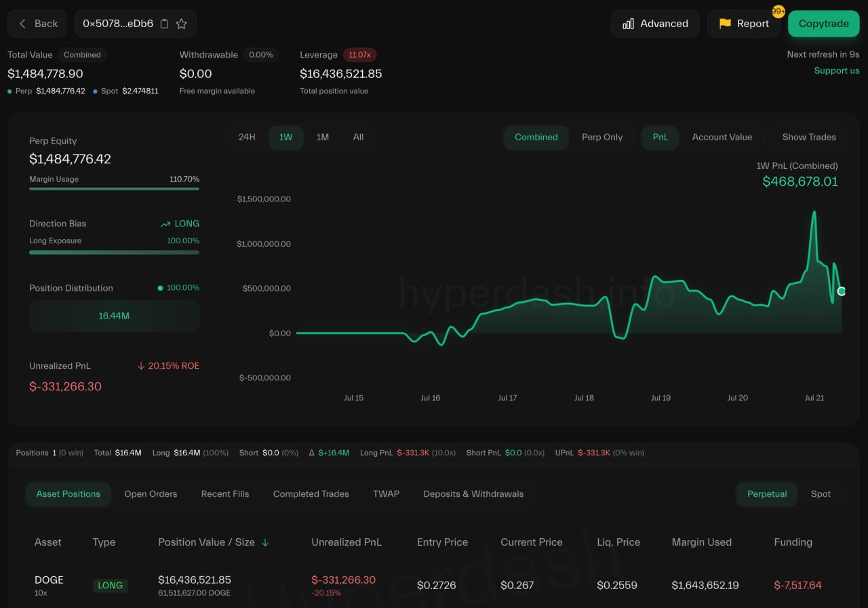Click the $0.2559 liquidation price
868x608 pixels.
(x=617, y=585)
